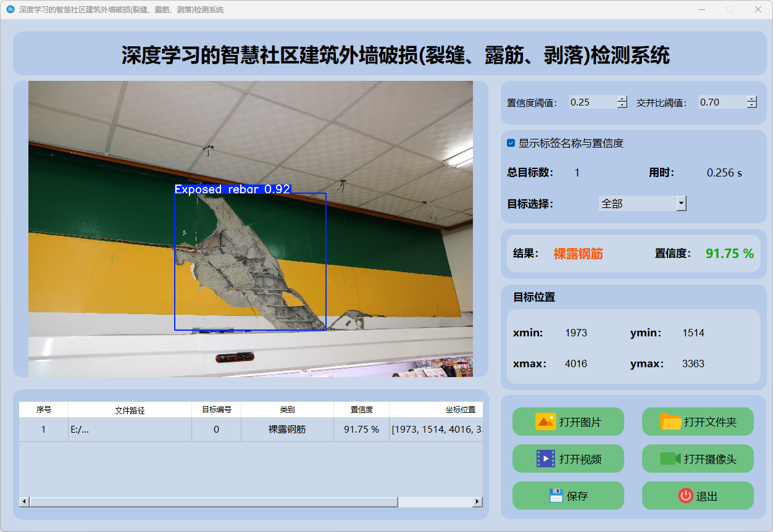Click the ymax value 3363
773x532 pixels.
(x=693, y=364)
